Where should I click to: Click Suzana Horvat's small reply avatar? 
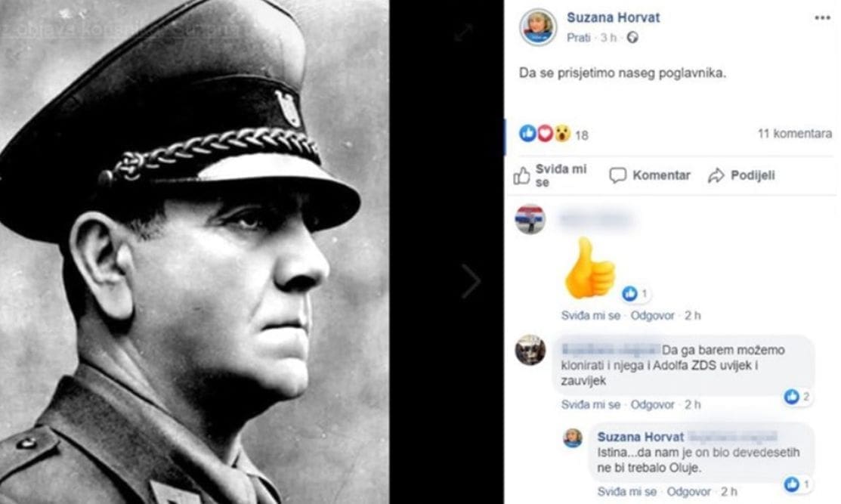(573, 438)
